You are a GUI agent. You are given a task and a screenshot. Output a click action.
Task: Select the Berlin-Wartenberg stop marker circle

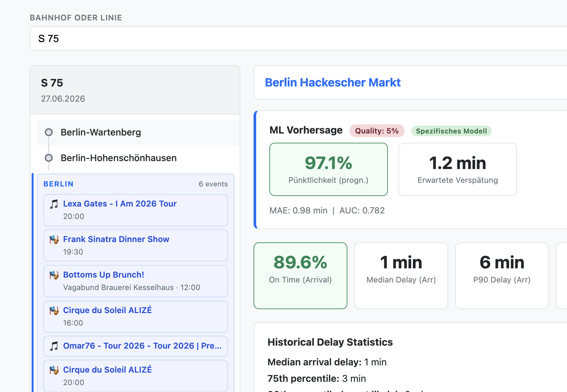49,132
